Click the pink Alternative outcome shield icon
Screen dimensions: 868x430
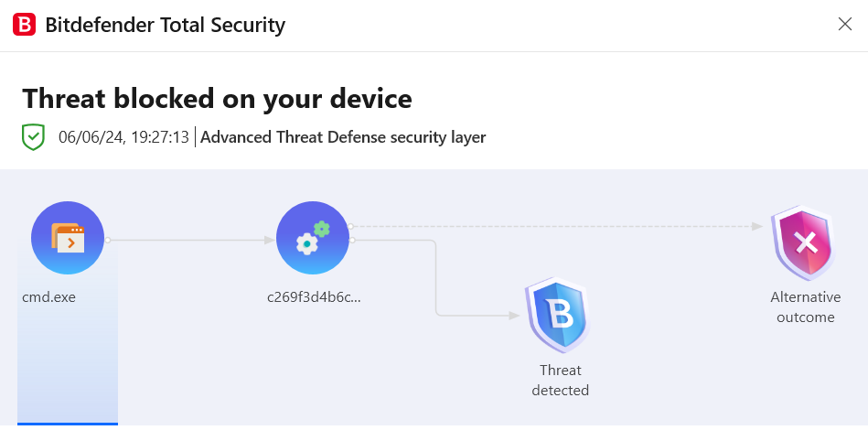click(803, 243)
